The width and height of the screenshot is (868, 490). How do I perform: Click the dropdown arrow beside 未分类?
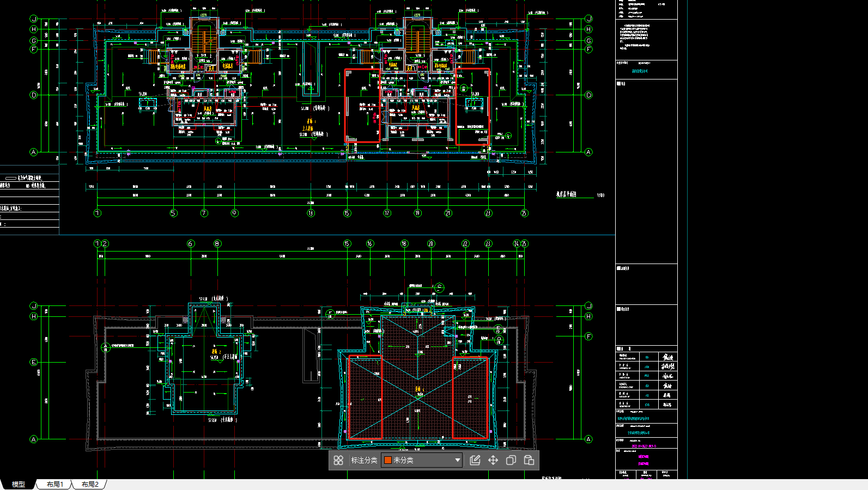pos(457,460)
